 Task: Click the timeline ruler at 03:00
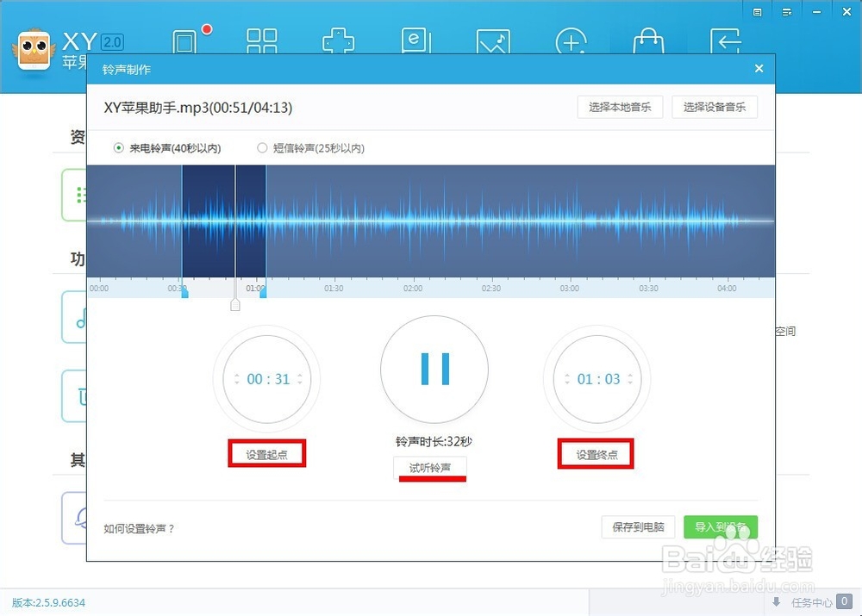pyautogui.click(x=570, y=288)
